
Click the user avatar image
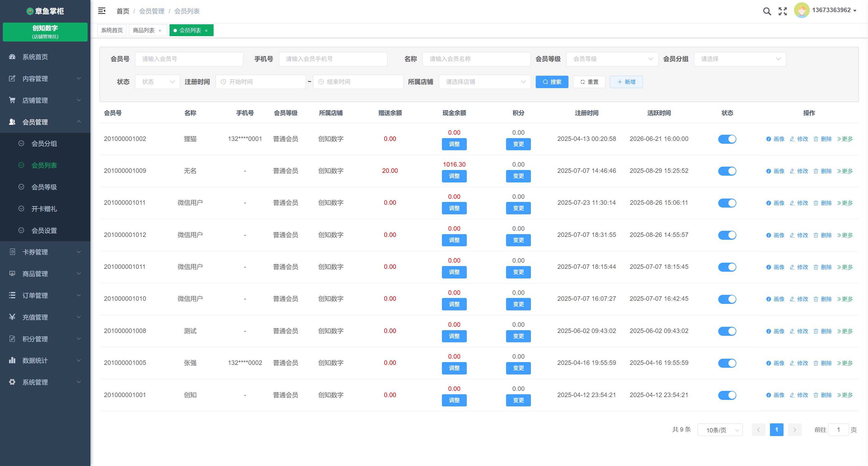(x=802, y=10)
